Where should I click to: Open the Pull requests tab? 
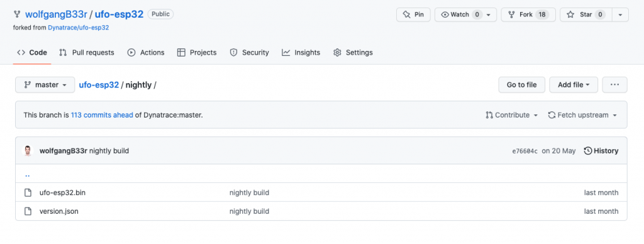click(87, 53)
